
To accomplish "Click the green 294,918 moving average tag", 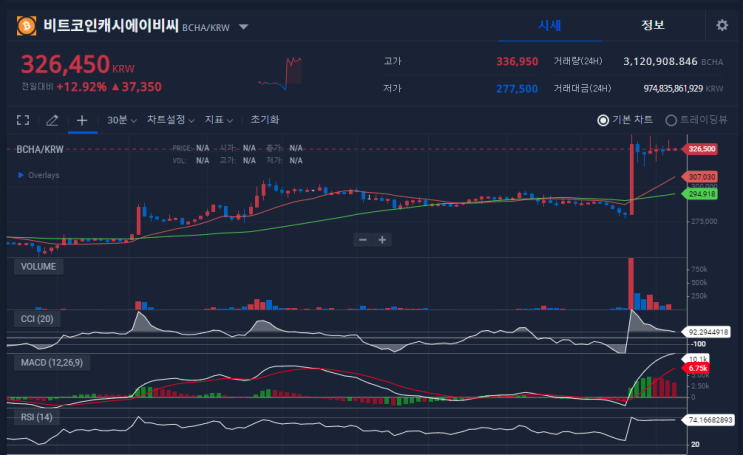I will tap(701, 194).
